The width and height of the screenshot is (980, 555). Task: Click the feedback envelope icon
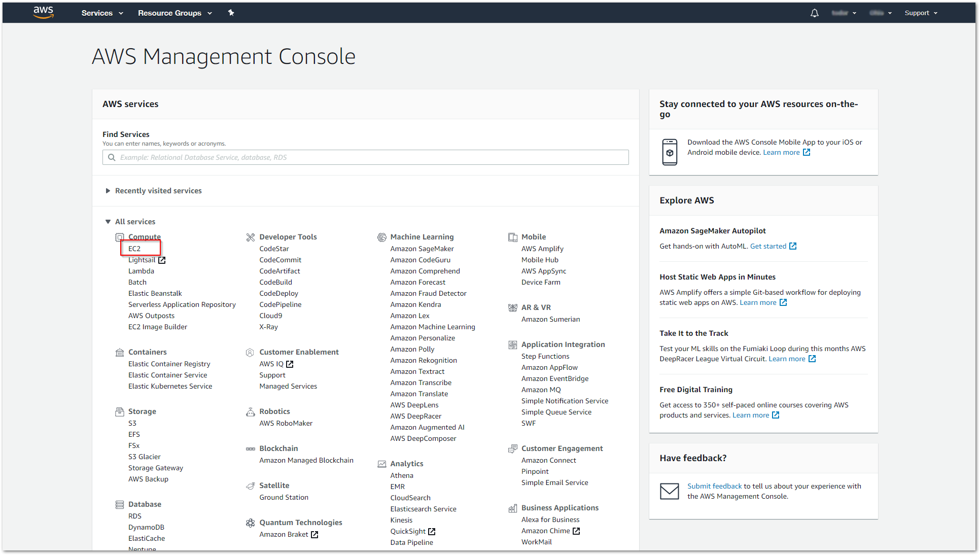670,491
